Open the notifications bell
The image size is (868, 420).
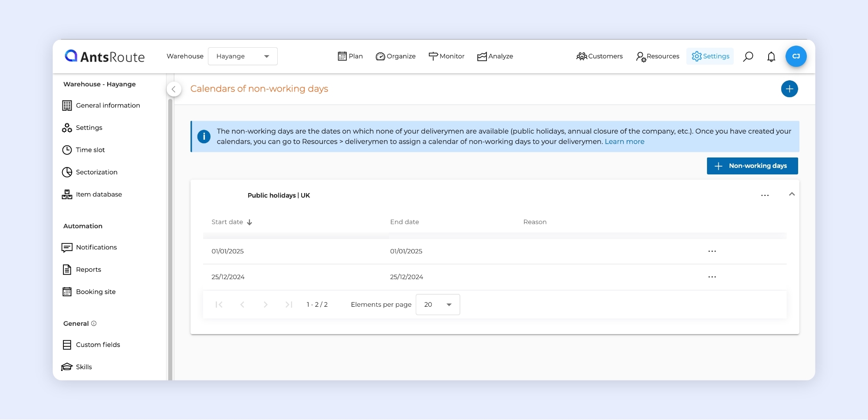click(x=771, y=56)
